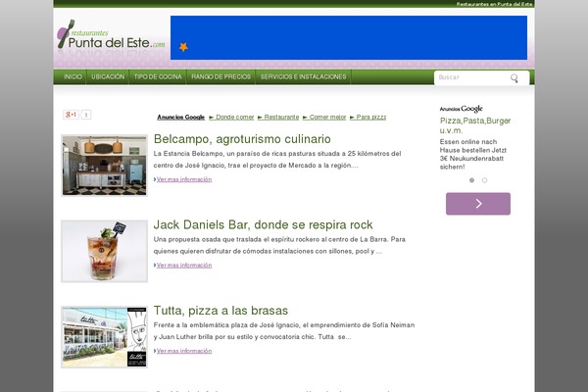This screenshot has height=392, width=588.
Task: Click the Buscar search field
Action: pos(472,77)
